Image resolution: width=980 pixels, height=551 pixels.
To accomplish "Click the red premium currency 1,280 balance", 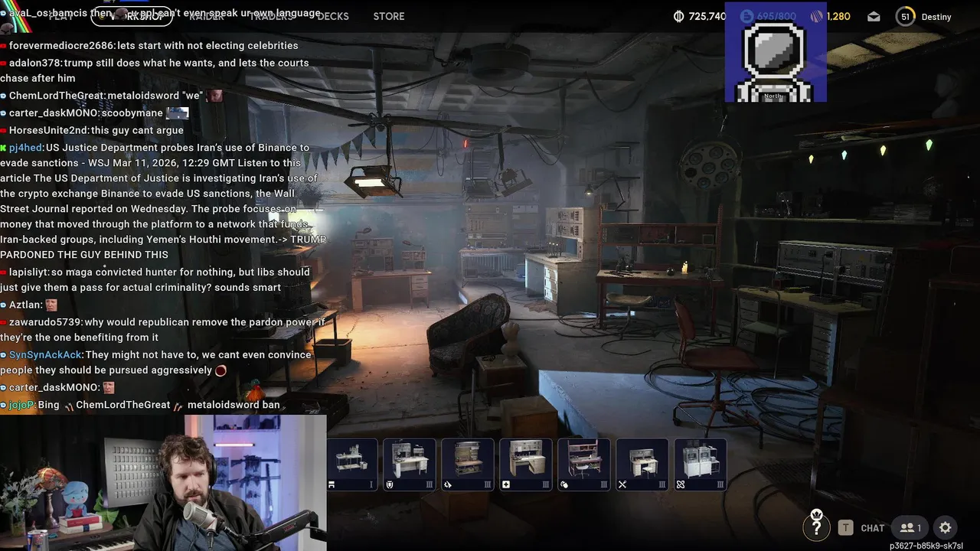I will coord(830,16).
